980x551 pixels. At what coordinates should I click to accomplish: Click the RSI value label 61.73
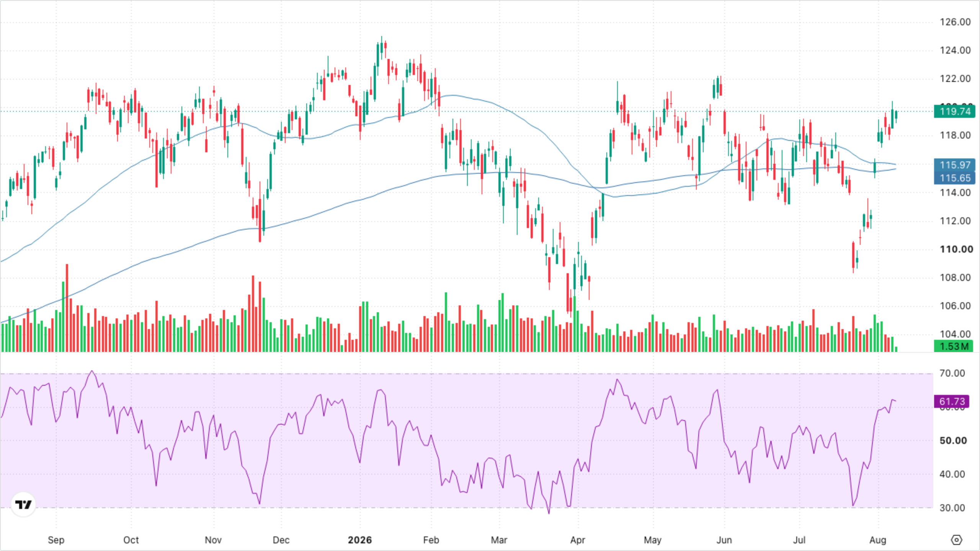[x=952, y=401]
